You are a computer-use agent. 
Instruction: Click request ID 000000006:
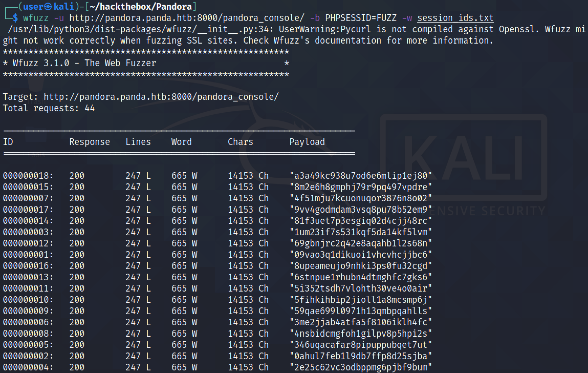(x=28, y=322)
